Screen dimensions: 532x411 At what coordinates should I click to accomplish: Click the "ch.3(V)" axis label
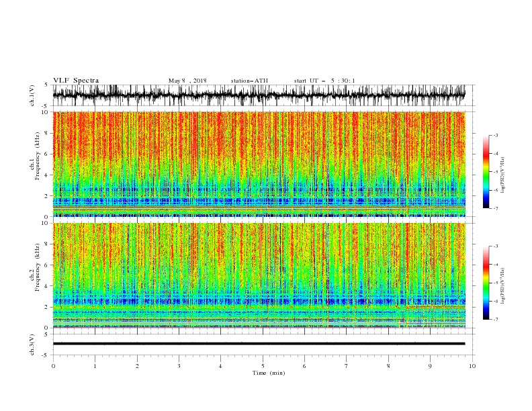pos(32,345)
